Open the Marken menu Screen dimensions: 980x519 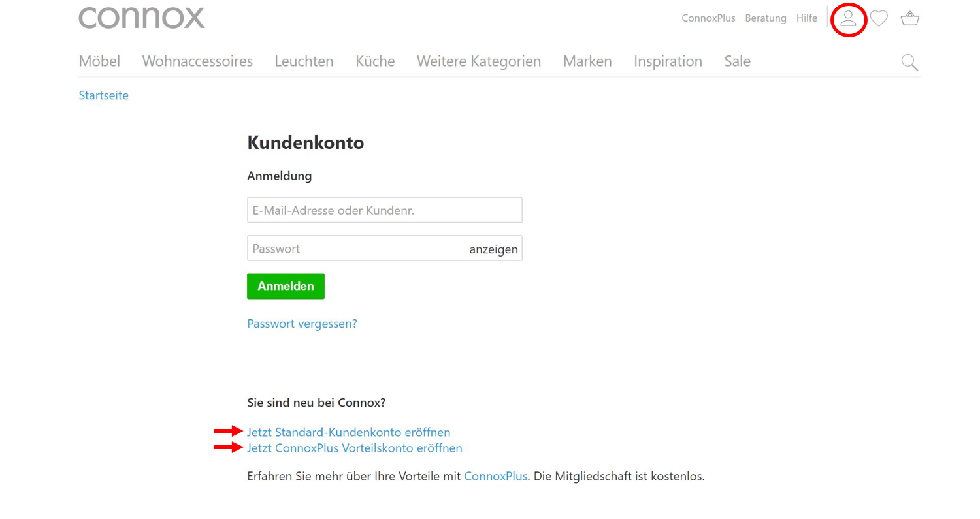point(587,61)
